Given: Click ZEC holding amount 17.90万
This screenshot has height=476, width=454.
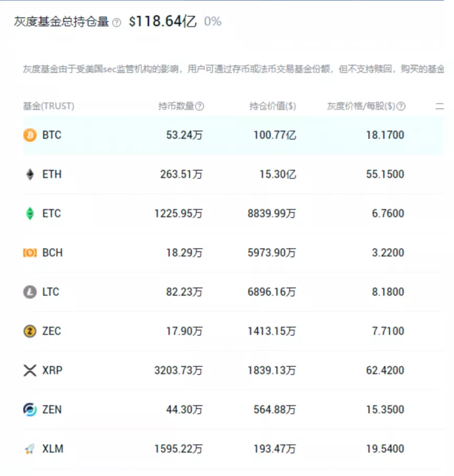Looking at the screenshot, I should [x=184, y=331].
